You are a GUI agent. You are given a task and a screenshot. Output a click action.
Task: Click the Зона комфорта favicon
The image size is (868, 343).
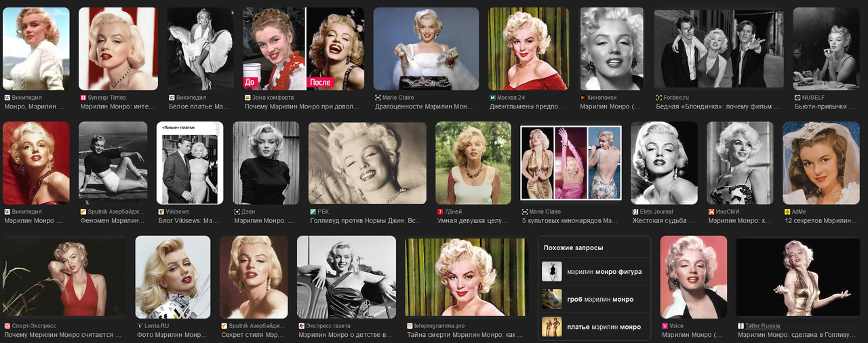pyautogui.click(x=247, y=98)
